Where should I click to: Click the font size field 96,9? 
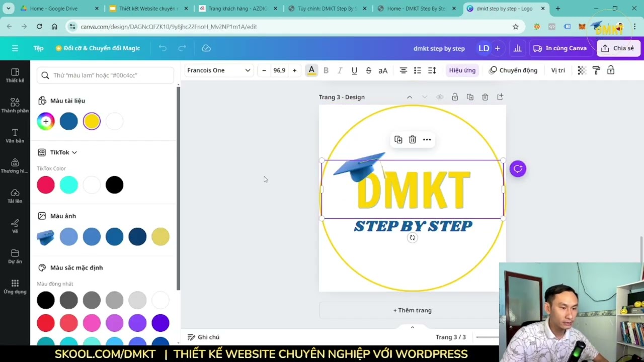pyautogui.click(x=279, y=70)
